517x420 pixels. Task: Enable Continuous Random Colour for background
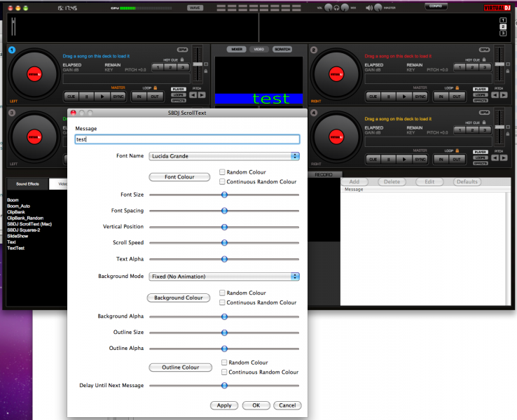tap(222, 302)
